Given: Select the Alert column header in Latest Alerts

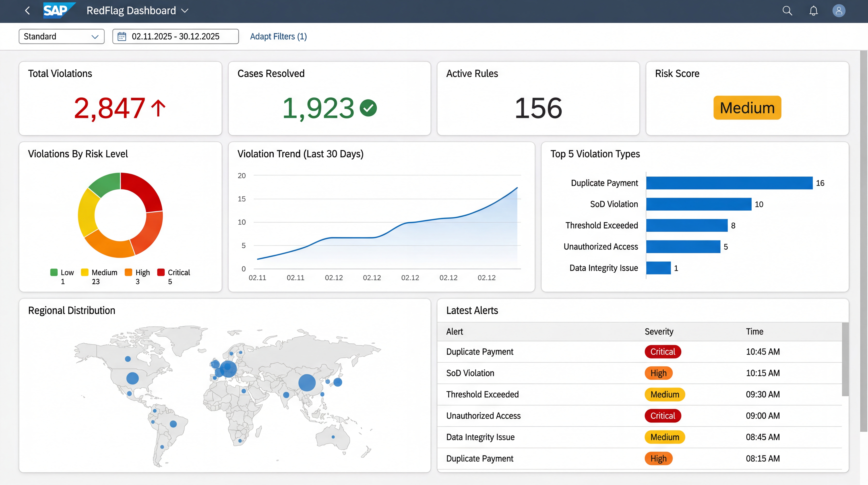Looking at the screenshot, I should pos(455,332).
